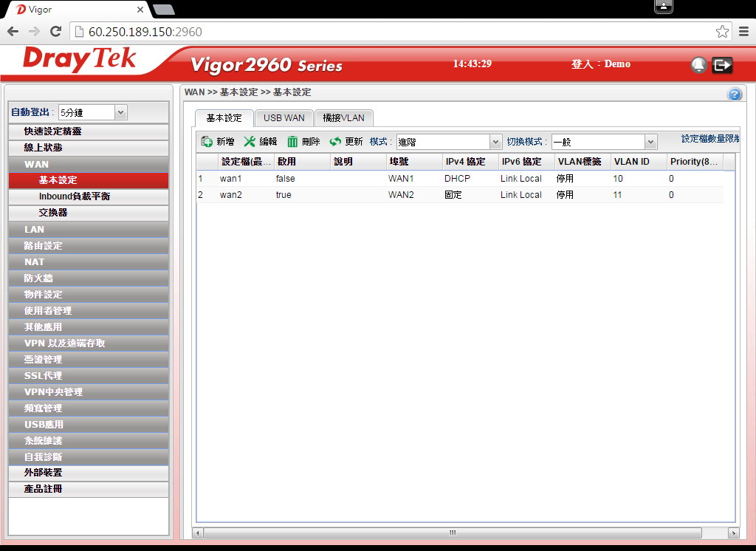
Task: Click the Vigor browser tab
Action: [x=77, y=10]
